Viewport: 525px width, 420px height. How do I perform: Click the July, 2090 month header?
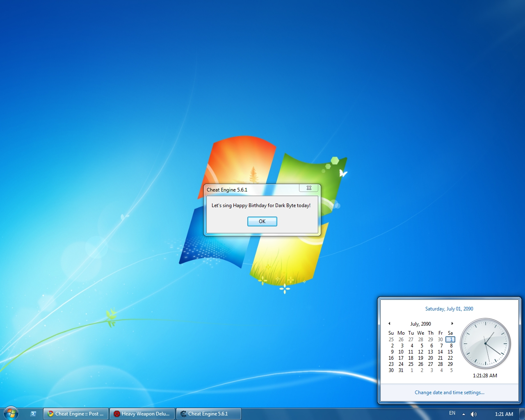[420, 324]
